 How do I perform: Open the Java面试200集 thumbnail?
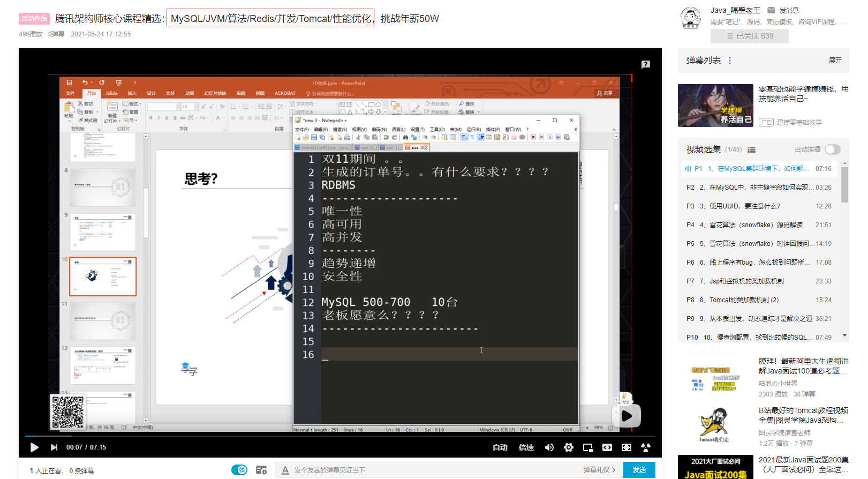point(715,467)
